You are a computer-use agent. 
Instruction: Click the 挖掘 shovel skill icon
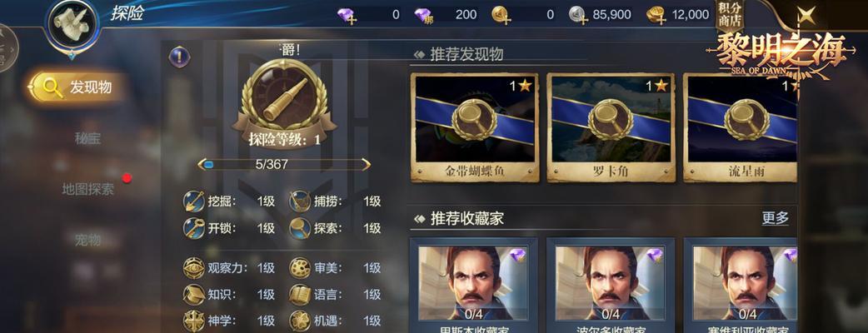[194, 201]
